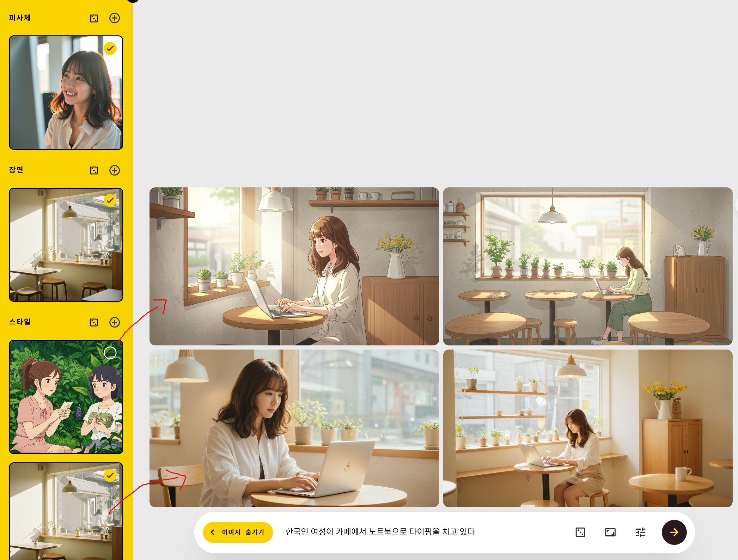
Task: Uncheck the 장면 cafe image checkmark
Action: pyautogui.click(x=110, y=200)
